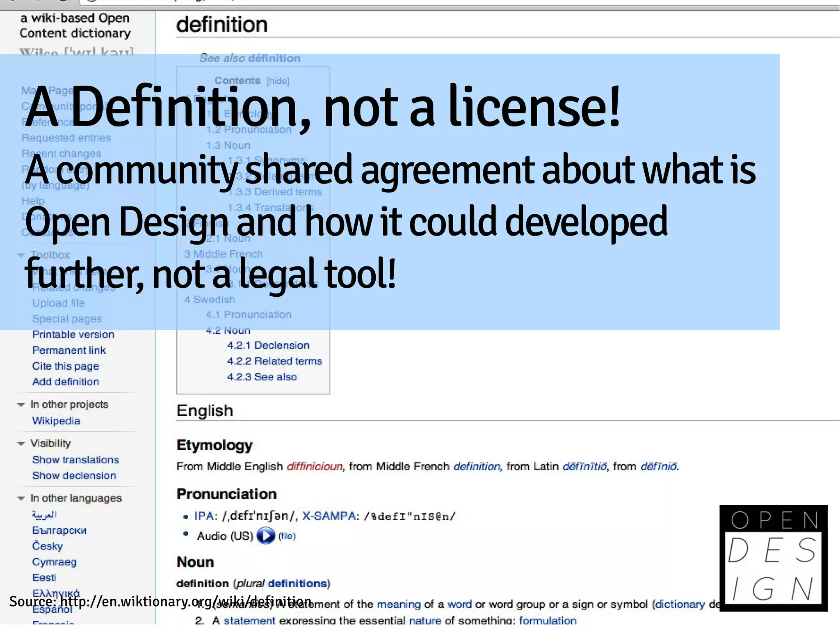
Task: Collapse the In other languages section
Action: 21,498
